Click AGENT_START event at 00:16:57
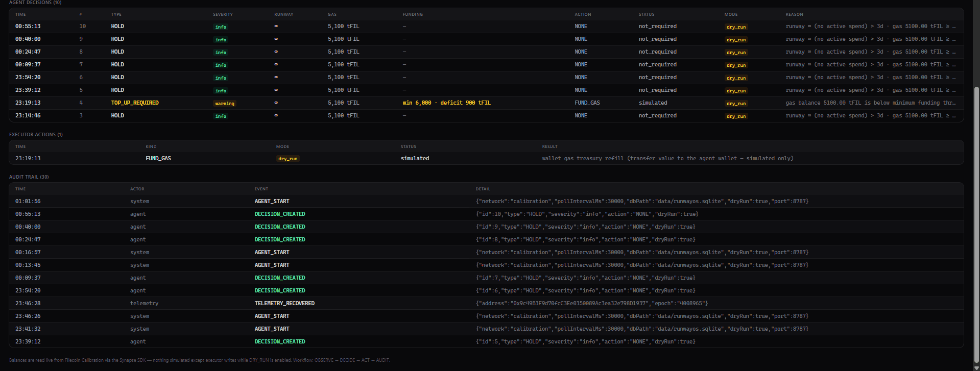This screenshot has width=980, height=371. click(272, 252)
